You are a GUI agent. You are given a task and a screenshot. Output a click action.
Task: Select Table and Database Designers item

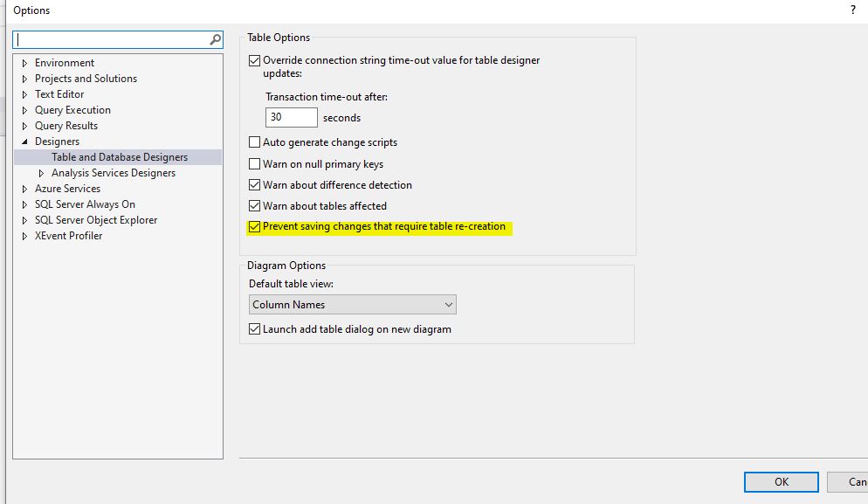[x=120, y=157]
